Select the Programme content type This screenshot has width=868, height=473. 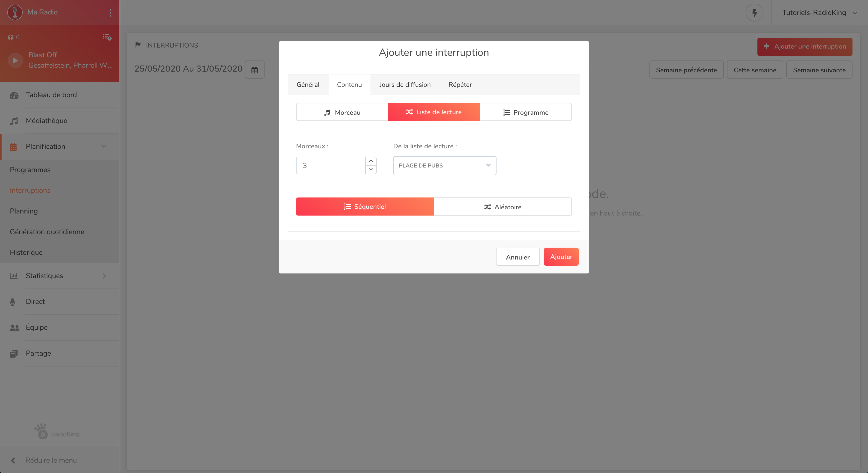(x=526, y=112)
